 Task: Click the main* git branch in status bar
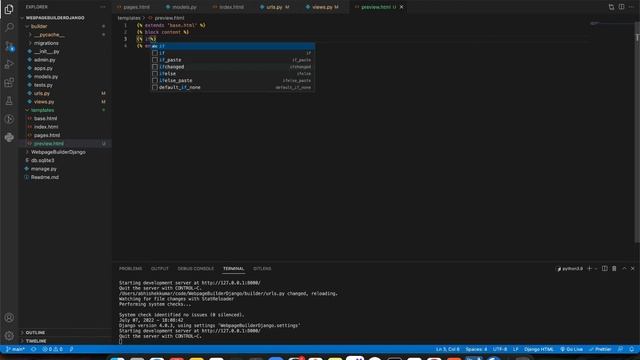[x=16, y=349]
